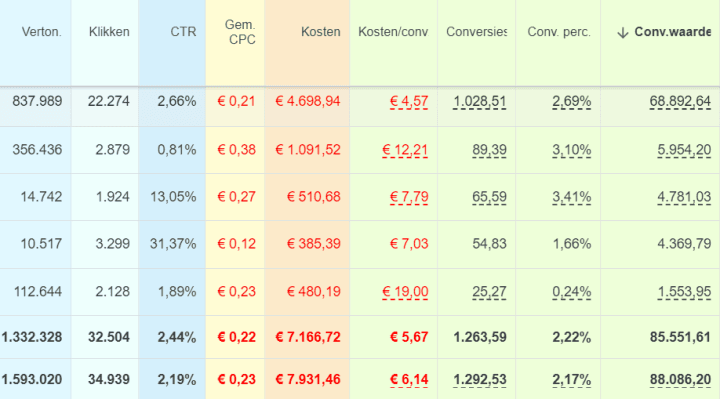Viewport: 720px width, 399px height.
Task: Click the underlined € 12,21 cost value
Action: point(405,150)
